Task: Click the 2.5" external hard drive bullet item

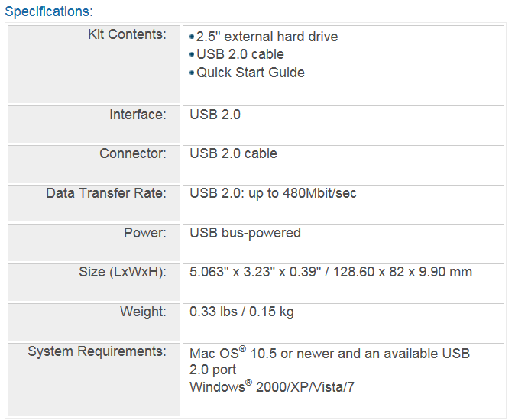Action: (264, 37)
